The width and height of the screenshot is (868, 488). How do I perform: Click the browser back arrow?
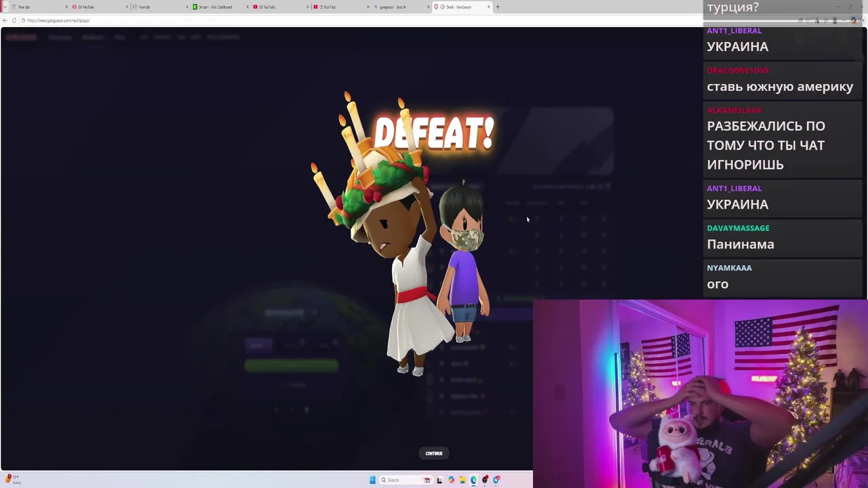[x=5, y=20]
